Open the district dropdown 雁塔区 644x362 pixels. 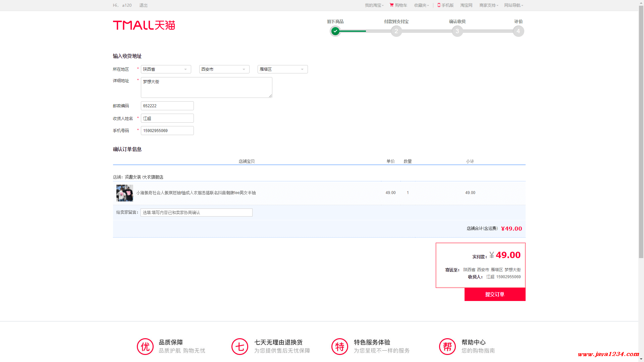point(283,69)
